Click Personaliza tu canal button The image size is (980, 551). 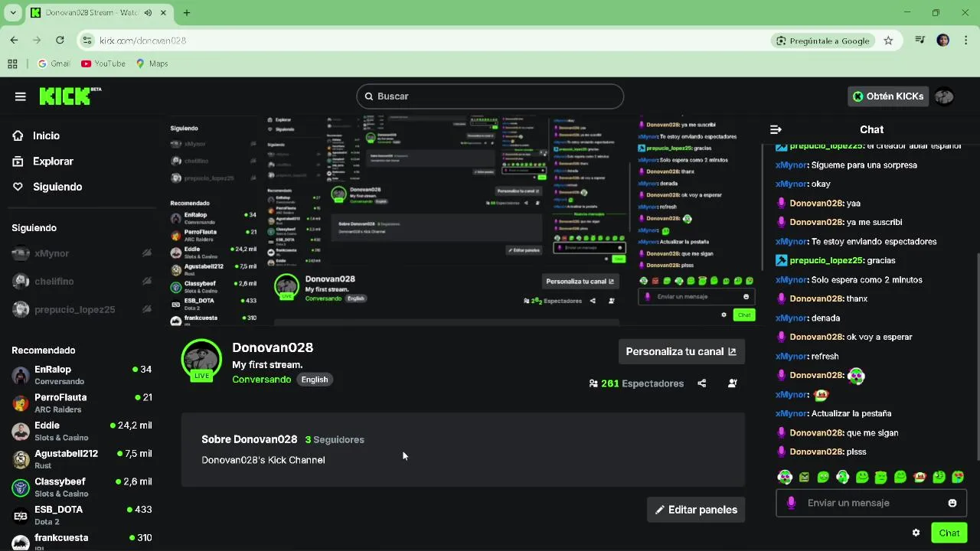(x=681, y=351)
